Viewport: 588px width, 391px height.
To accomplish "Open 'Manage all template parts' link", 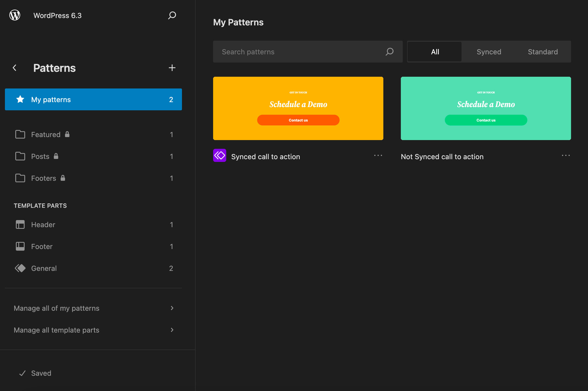I will pos(93,330).
